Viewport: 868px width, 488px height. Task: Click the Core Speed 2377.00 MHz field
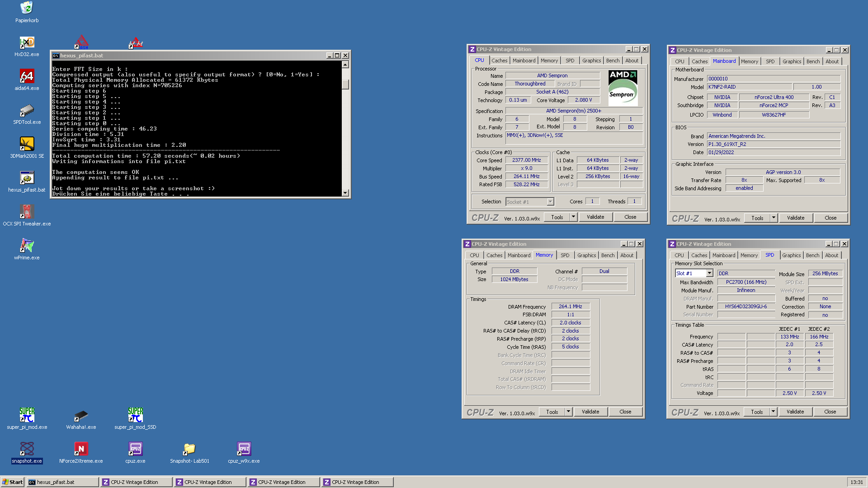[526, 160]
